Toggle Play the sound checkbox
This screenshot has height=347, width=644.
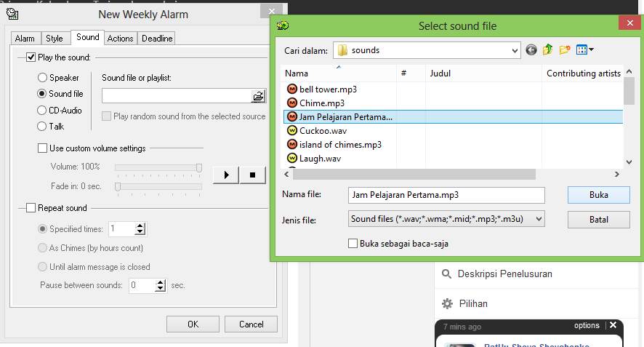tap(31, 57)
